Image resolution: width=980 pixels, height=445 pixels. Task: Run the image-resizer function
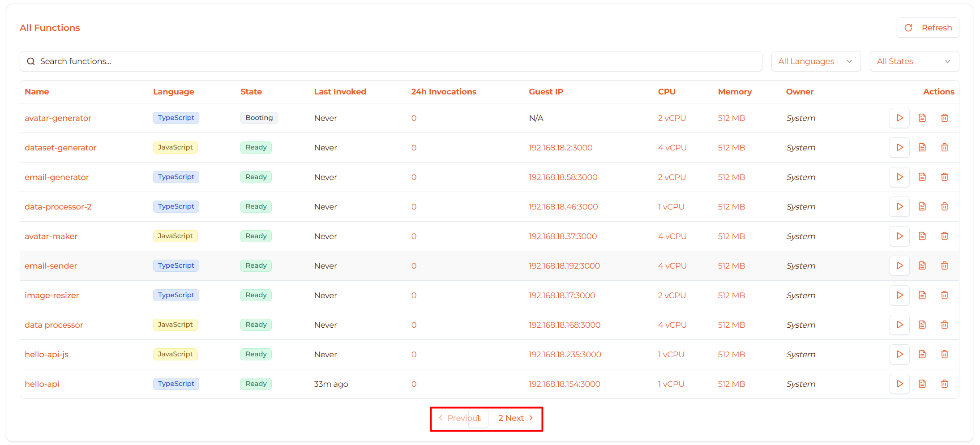pos(899,295)
